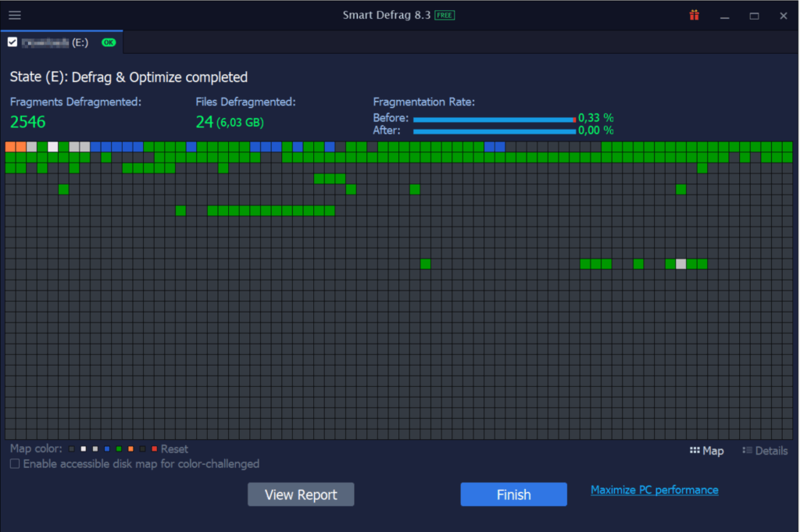Click the Smart Defrag 8.3 title text

click(387, 16)
